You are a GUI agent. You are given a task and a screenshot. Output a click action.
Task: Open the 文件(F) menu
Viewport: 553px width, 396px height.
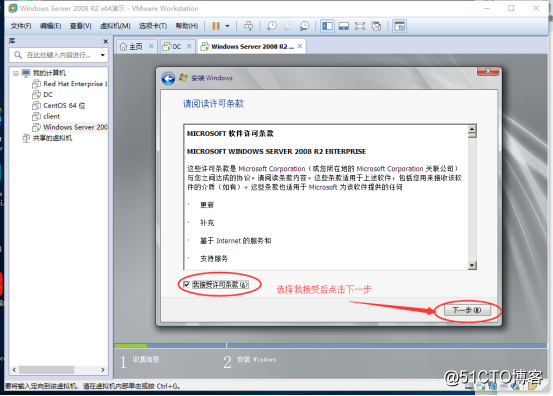21,26
